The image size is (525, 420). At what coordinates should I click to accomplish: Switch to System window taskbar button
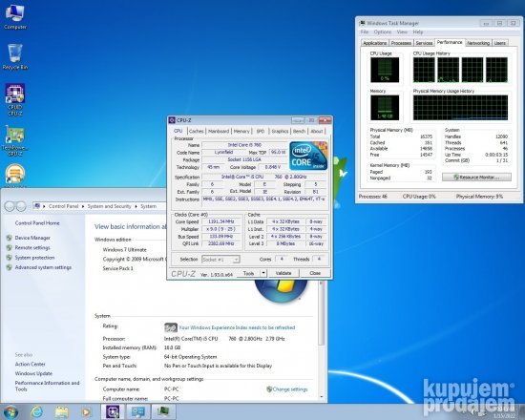click(138, 411)
